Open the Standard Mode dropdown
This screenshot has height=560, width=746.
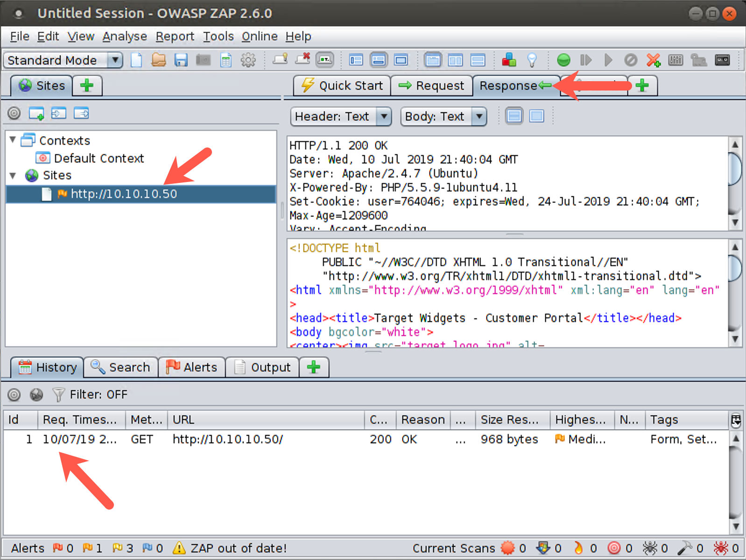(63, 60)
